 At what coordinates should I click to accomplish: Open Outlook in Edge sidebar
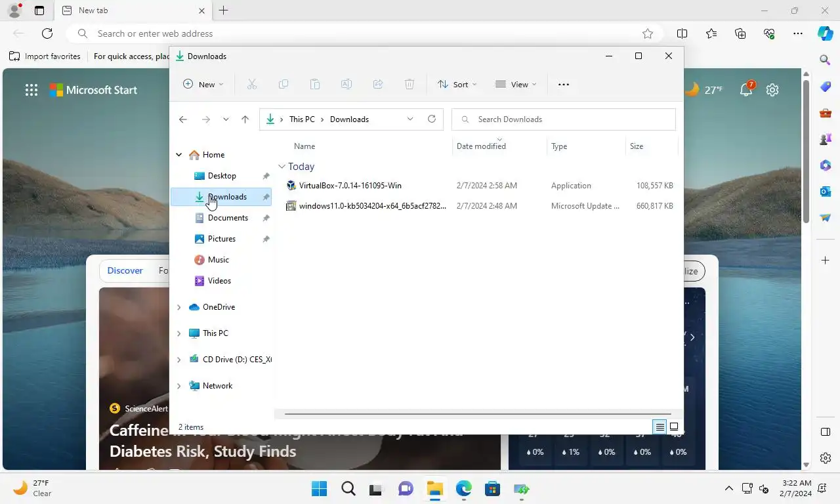pos(826,192)
